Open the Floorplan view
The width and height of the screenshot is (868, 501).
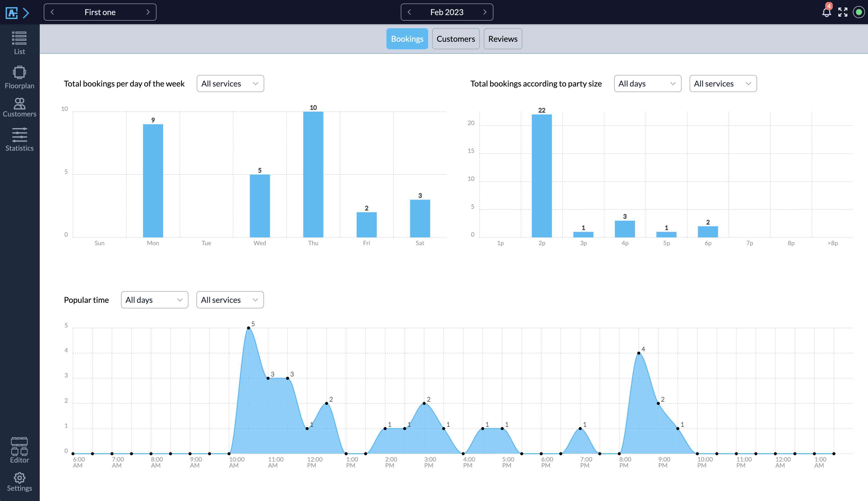(19, 77)
